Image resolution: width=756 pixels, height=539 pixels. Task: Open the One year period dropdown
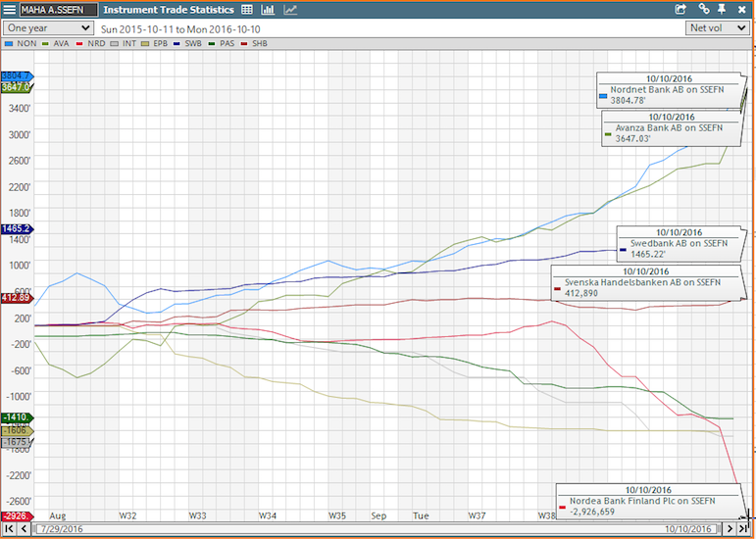tap(48, 28)
